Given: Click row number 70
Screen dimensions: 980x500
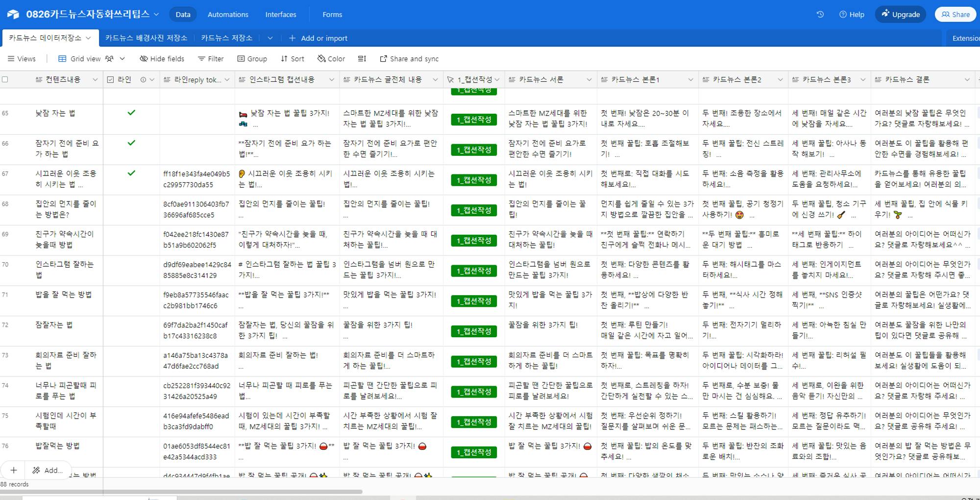Looking at the screenshot, I should pos(5,265).
